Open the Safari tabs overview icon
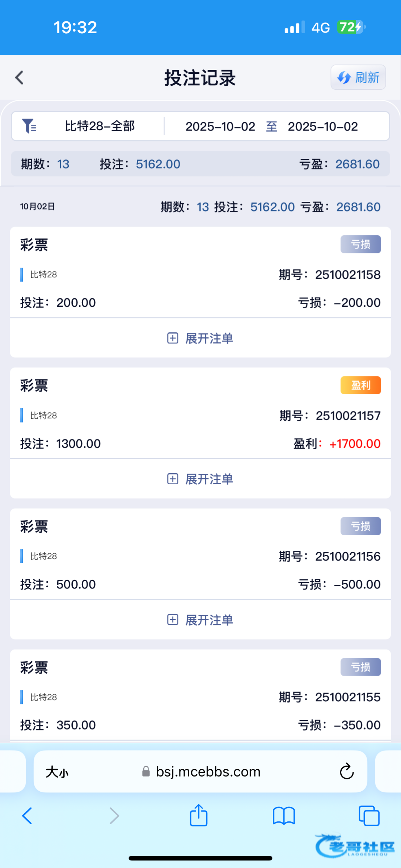401x868 pixels. pos(369,816)
